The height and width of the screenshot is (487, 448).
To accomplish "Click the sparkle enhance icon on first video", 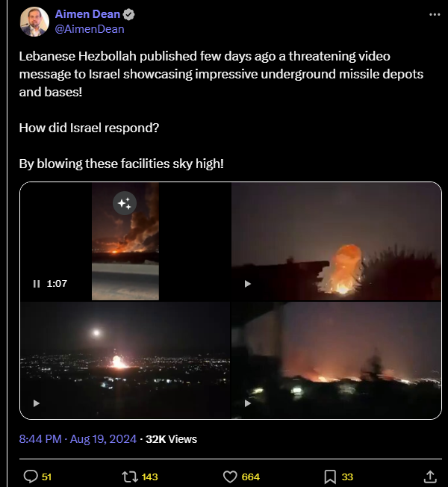I will coord(125,203).
